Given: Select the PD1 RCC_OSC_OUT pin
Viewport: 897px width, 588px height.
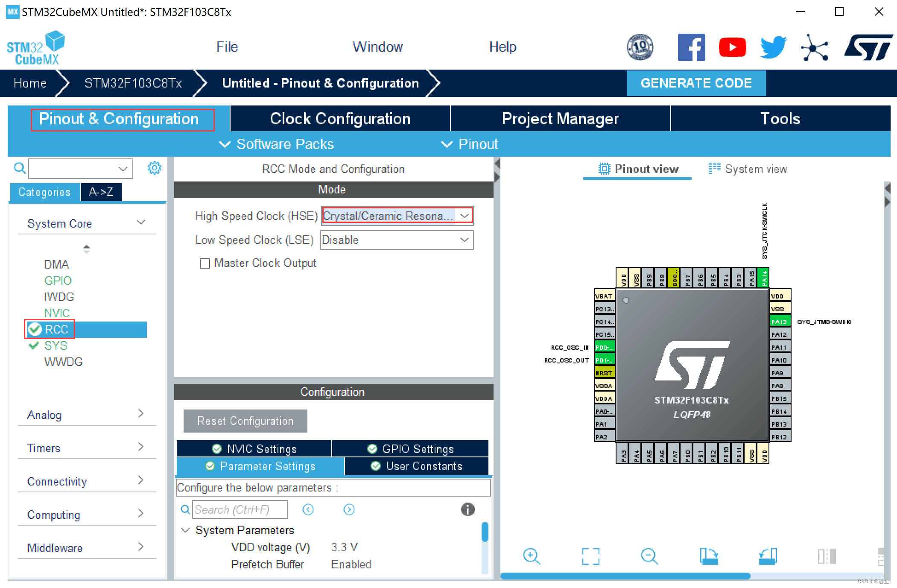Looking at the screenshot, I should coord(605,360).
